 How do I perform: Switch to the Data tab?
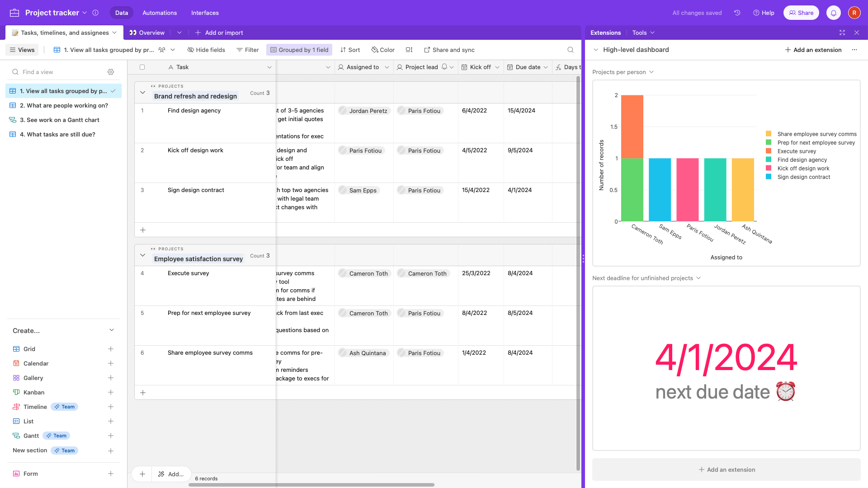(x=122, y=13)
